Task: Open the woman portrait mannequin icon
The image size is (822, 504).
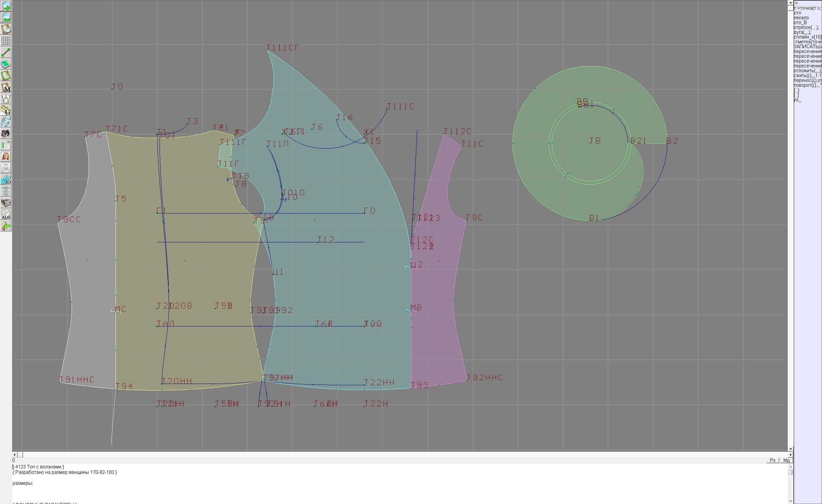Action: pos(6,156)
